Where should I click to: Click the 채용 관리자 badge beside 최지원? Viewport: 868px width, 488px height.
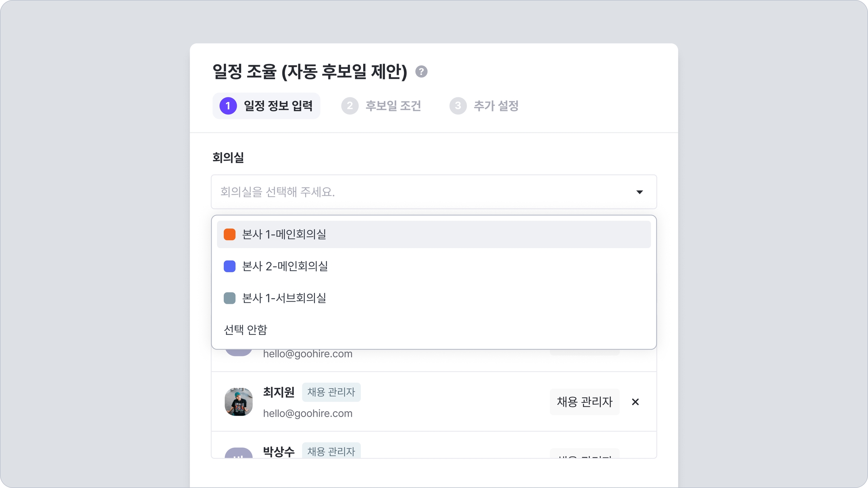[x=331, y=392]
